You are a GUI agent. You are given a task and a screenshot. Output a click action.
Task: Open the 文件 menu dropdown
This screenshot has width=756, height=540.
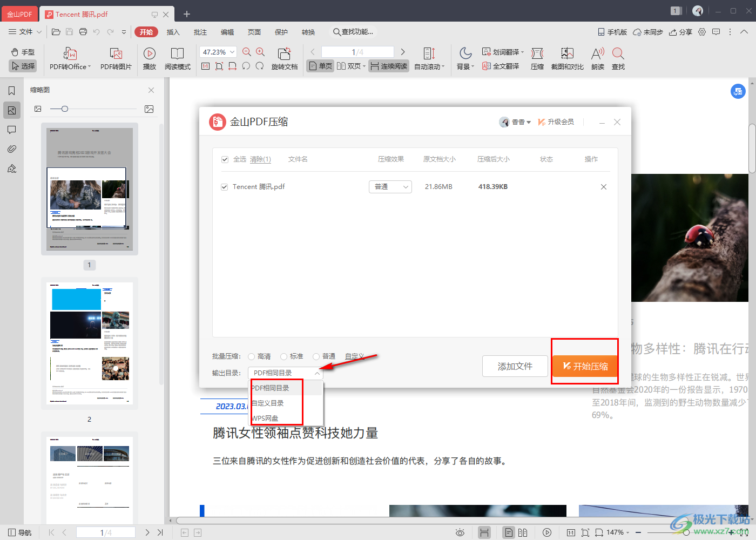[25, 32]
